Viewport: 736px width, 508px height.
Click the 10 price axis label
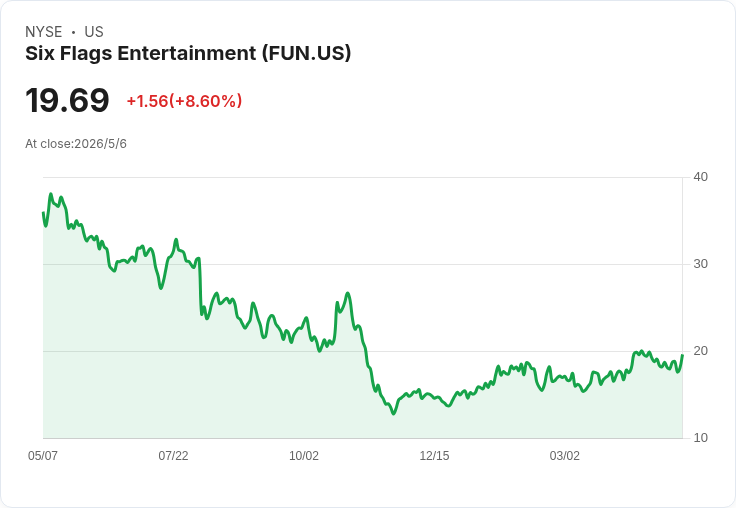(700, 438)
